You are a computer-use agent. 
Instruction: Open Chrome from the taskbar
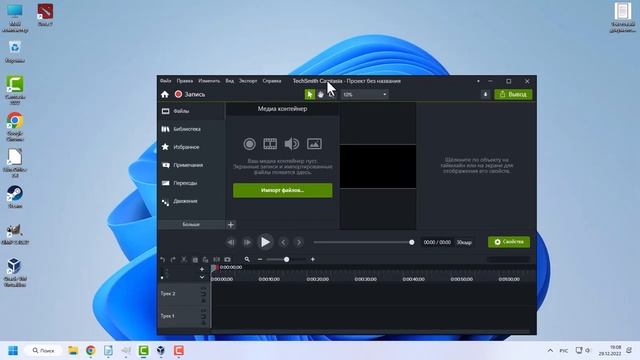91,351
